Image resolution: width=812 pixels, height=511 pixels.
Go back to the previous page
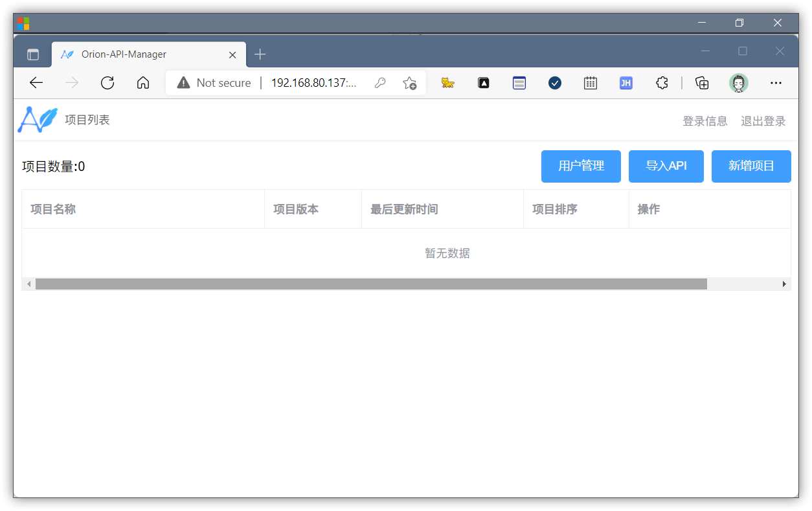click(x=36, y=83)
